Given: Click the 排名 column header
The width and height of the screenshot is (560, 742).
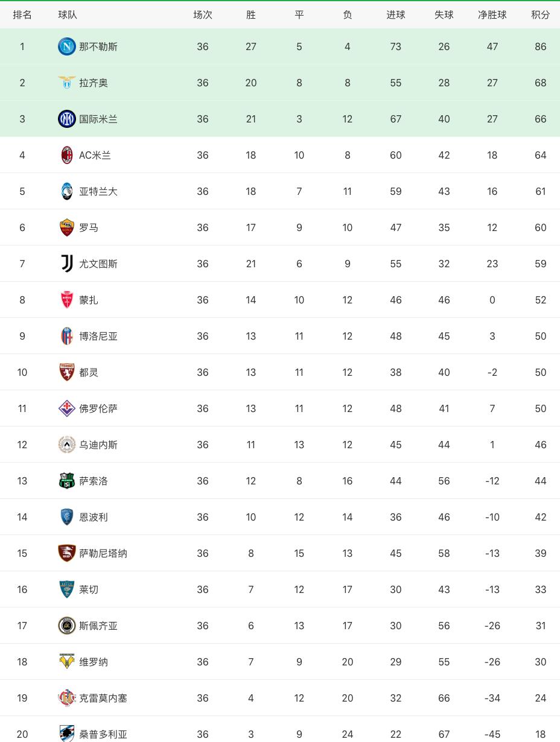Looking at the screenshot, I should pos(22,14).
